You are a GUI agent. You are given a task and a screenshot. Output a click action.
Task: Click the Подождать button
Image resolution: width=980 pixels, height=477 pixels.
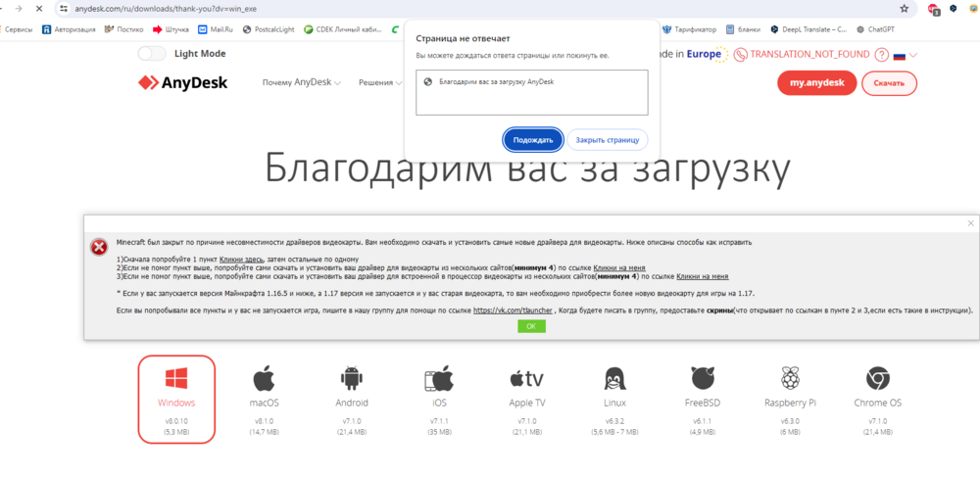click(x=533, y=140)
